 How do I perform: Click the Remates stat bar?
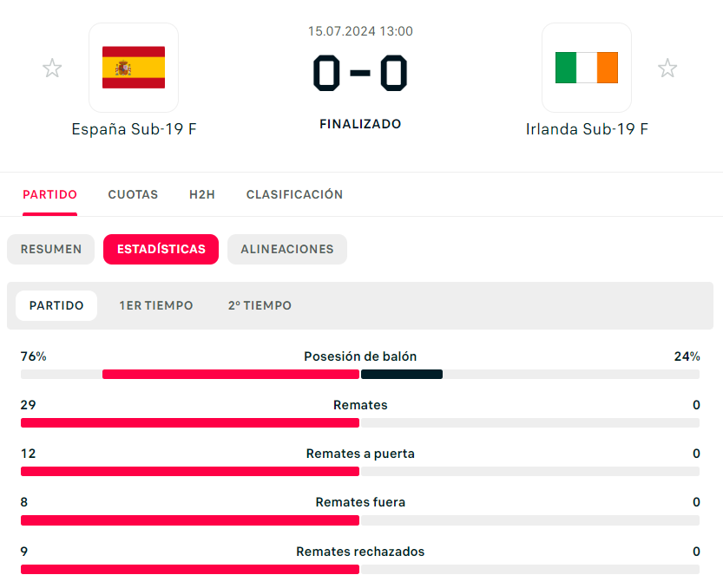[360, 423]
